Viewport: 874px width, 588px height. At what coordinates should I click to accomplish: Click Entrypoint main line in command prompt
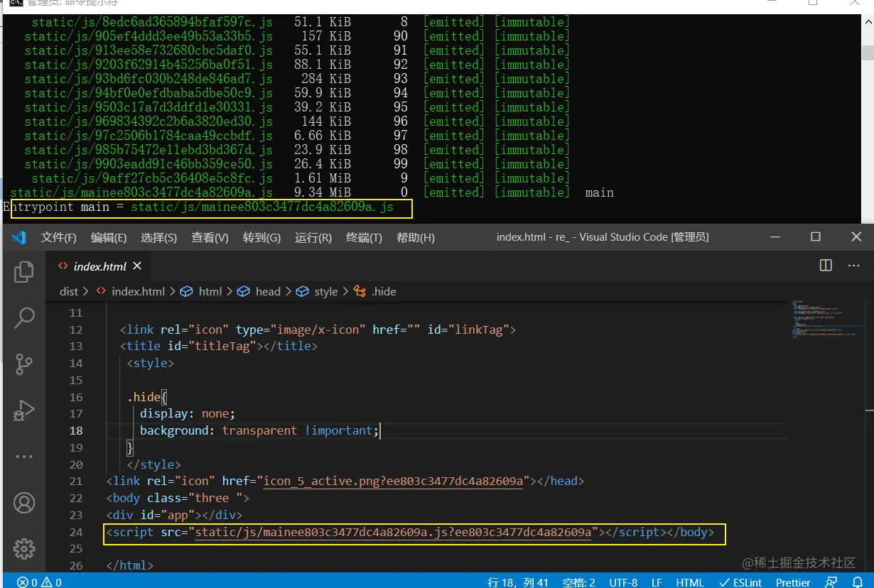pos(198,207)
